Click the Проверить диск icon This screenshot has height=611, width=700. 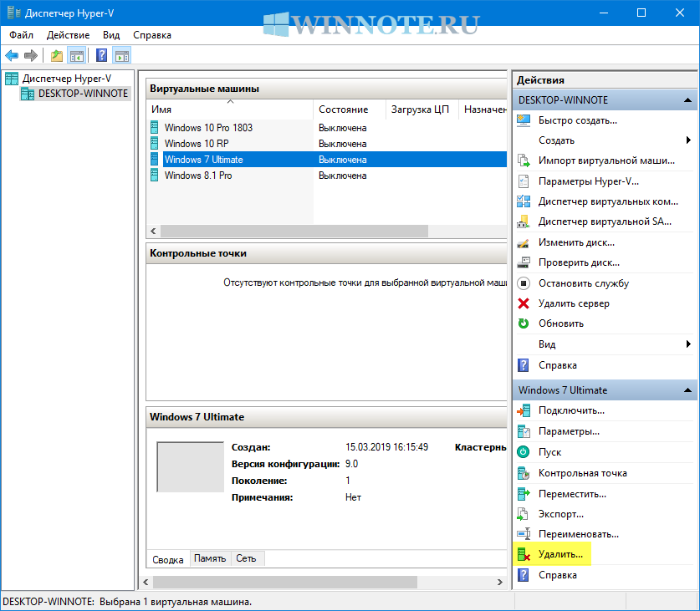pyautogui.click(x=524, y=262)
